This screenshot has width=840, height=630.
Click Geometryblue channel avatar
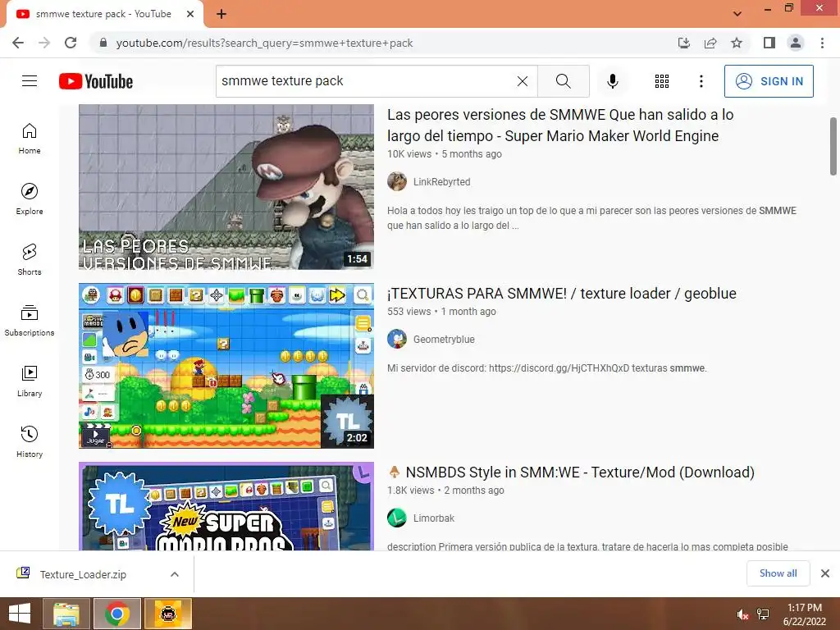(x=397, y=339)
